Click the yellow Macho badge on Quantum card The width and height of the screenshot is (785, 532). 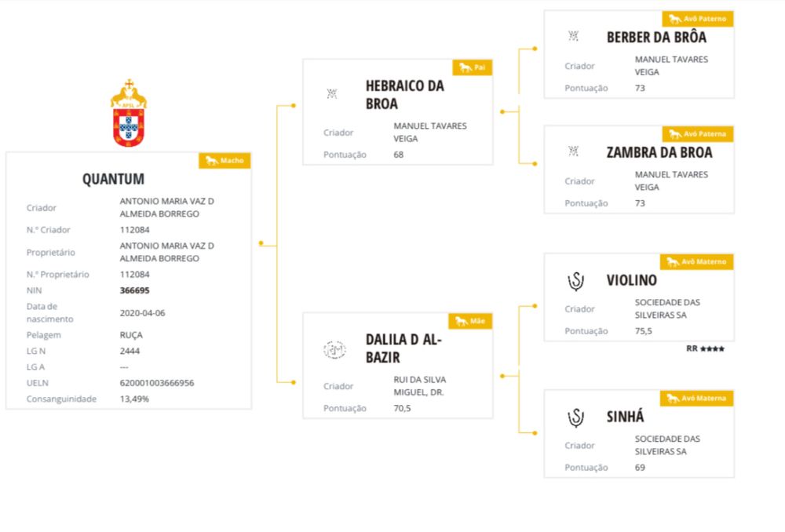coord(225,161)
